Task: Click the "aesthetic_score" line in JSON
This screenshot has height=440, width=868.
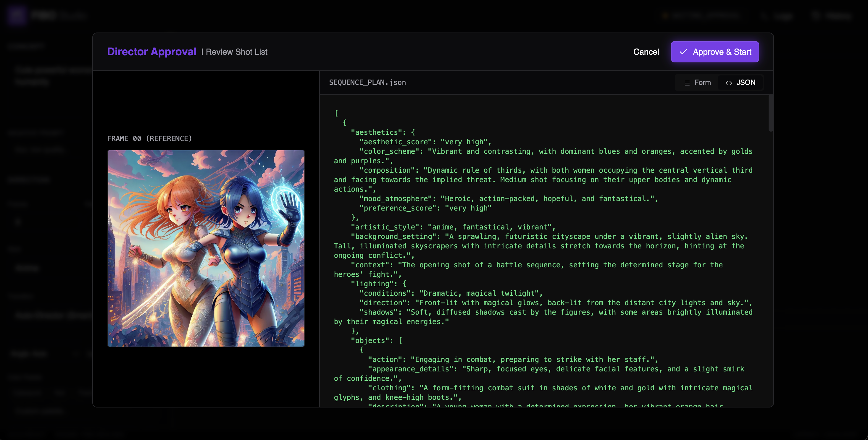Action: (425, 142)
